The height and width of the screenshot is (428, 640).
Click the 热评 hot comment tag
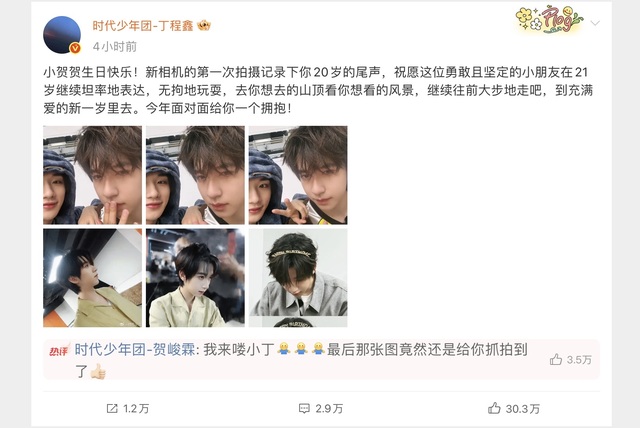click(x=59, y=350)
